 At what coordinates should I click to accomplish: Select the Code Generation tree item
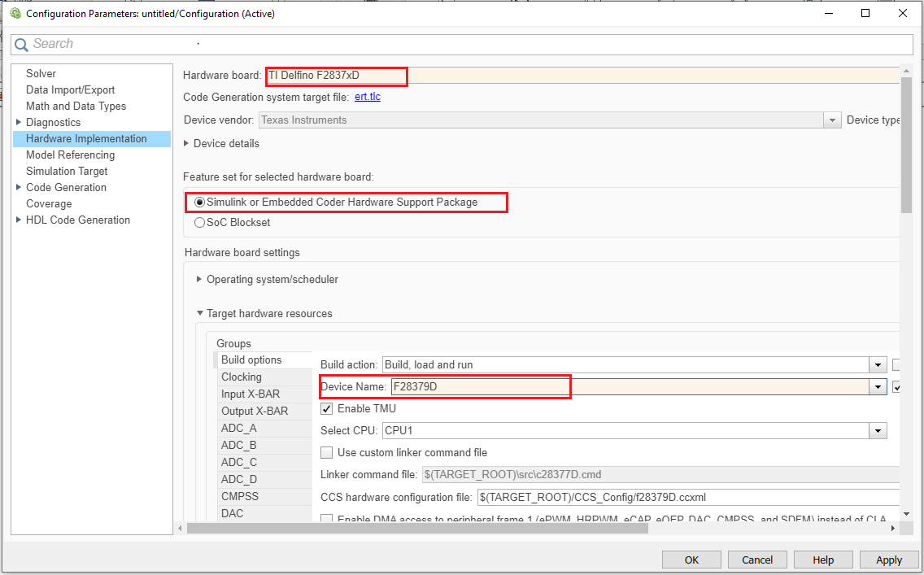pos(66,187)
